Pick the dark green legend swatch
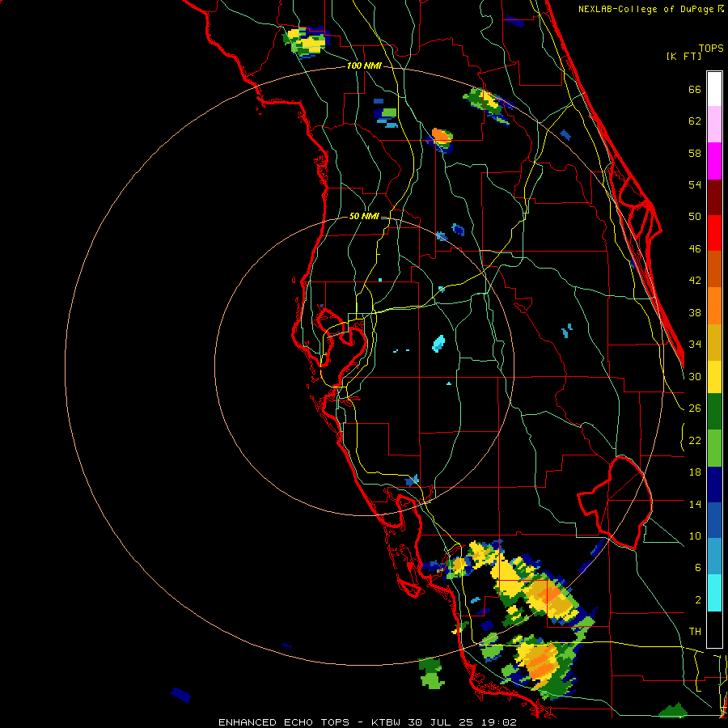 (x=714, y=412)
